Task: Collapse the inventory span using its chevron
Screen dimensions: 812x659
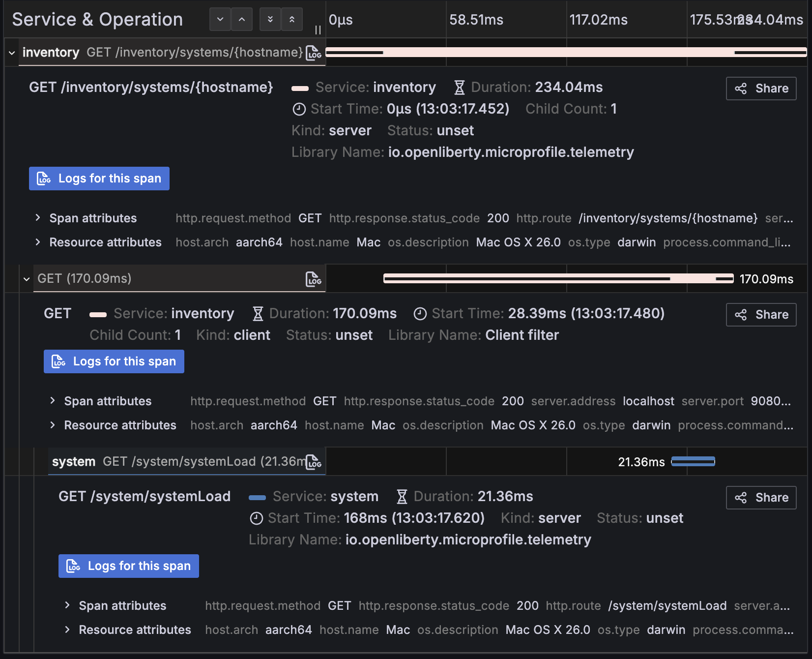Action: [x=11, y=52]
